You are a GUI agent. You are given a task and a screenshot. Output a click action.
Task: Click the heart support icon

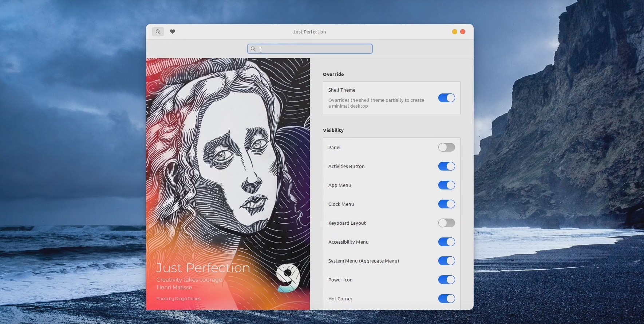pyautogui.click(x=173, y=32)
